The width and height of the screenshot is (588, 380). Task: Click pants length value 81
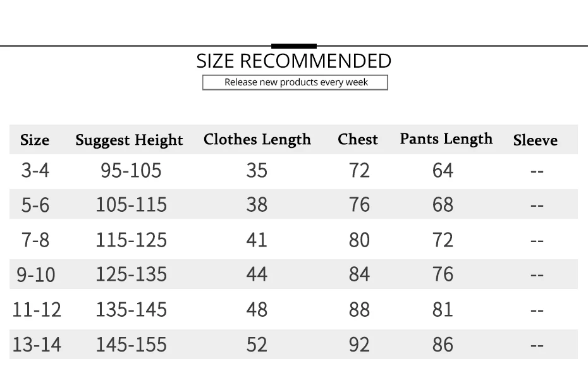(443, 309)
